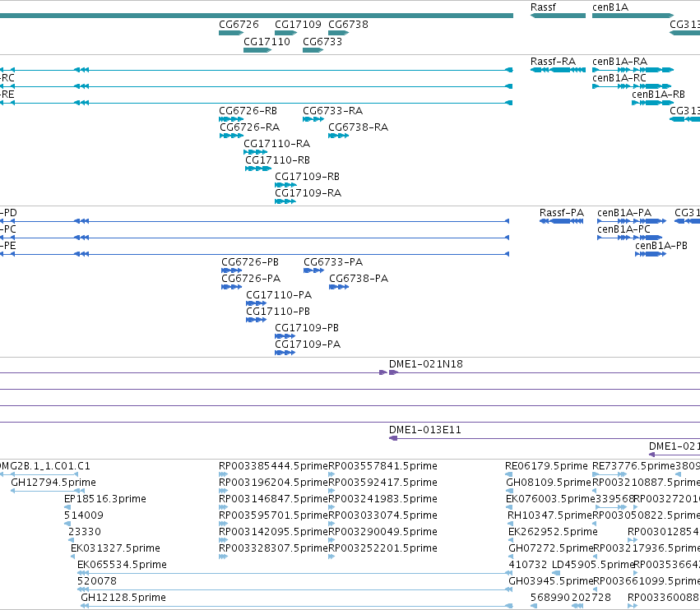This screenshot has height=610, width=700.
Task: Select the LD45905.5prime EST
Action: tap(556, 573)
